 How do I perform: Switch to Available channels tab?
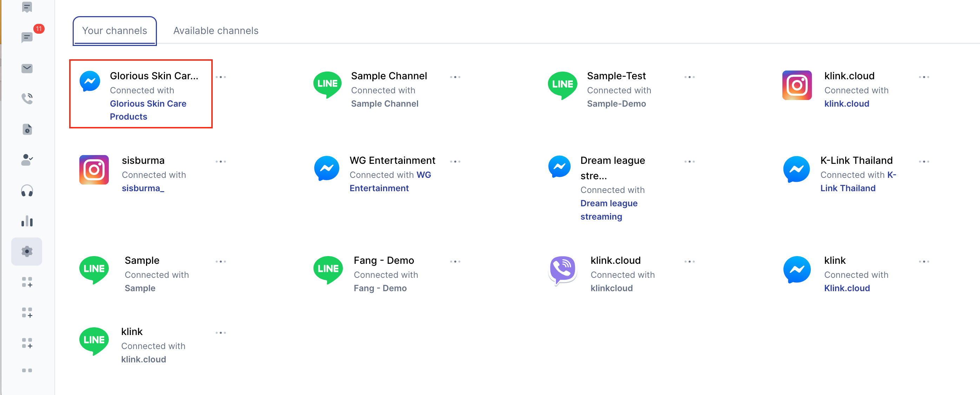coord(216,31)
